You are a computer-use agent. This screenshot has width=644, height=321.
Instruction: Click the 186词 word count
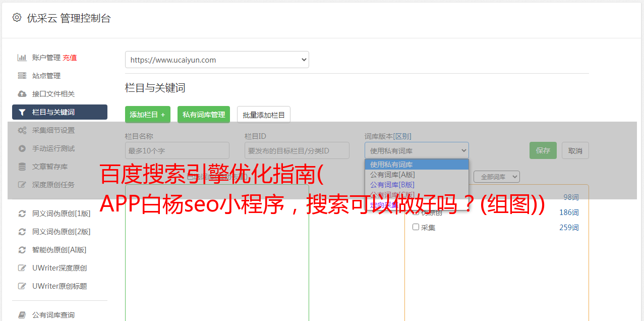point(569,212)
